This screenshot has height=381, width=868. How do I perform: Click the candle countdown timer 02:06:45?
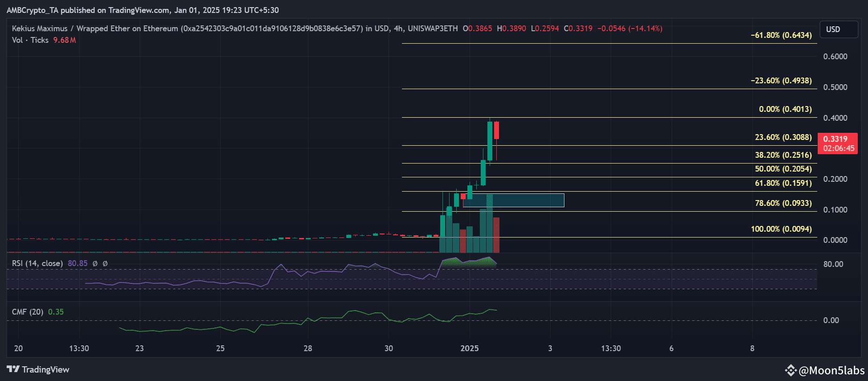tap(839, 148)
